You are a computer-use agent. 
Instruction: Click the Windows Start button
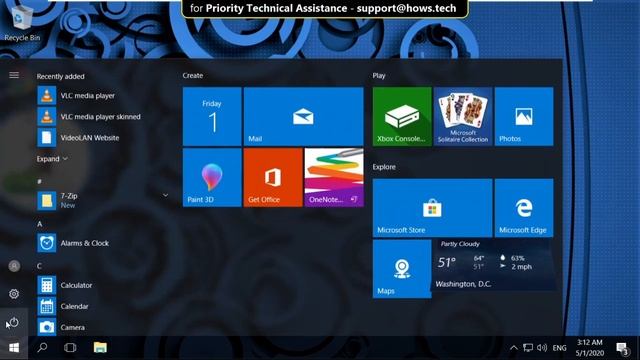(14, 348)
